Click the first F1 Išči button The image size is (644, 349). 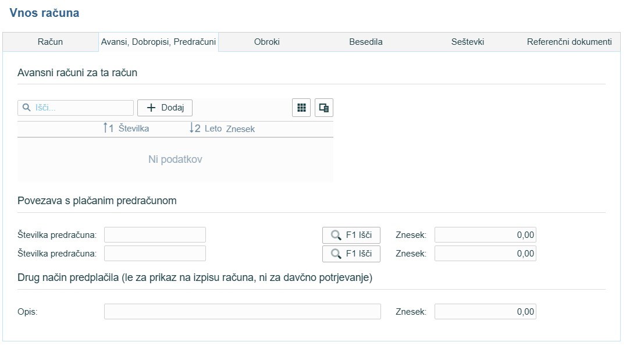click(x=351, y=235)
